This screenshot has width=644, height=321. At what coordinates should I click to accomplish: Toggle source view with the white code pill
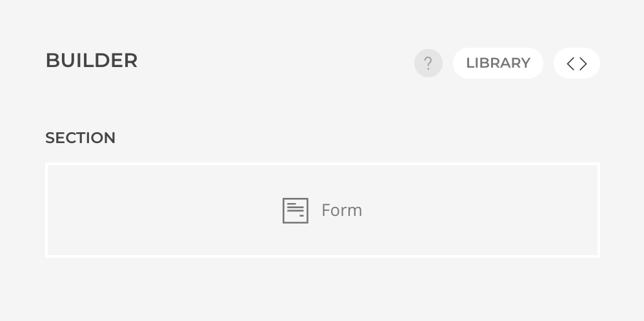[x=576, y=63]
